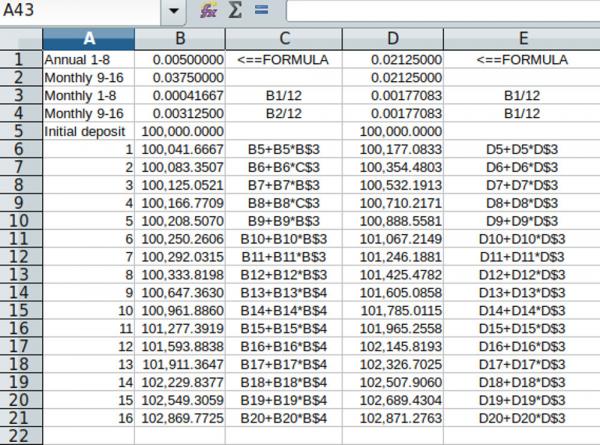The height and width of the screenshot is (445, 600).
Task: Select column C header
Action: click(x=283, y=39)
